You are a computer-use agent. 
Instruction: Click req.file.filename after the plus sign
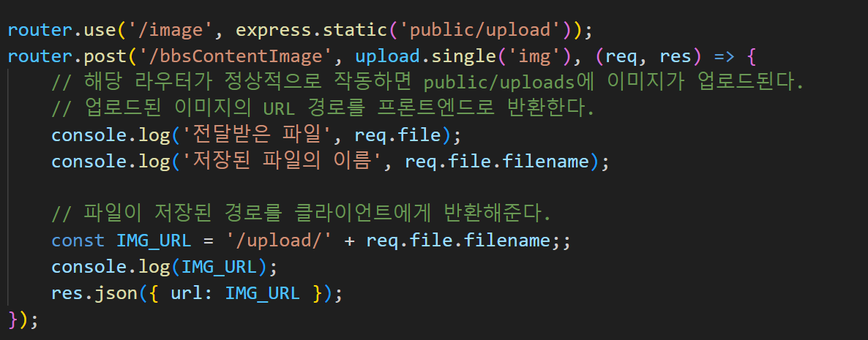click(x=458, y=241)
